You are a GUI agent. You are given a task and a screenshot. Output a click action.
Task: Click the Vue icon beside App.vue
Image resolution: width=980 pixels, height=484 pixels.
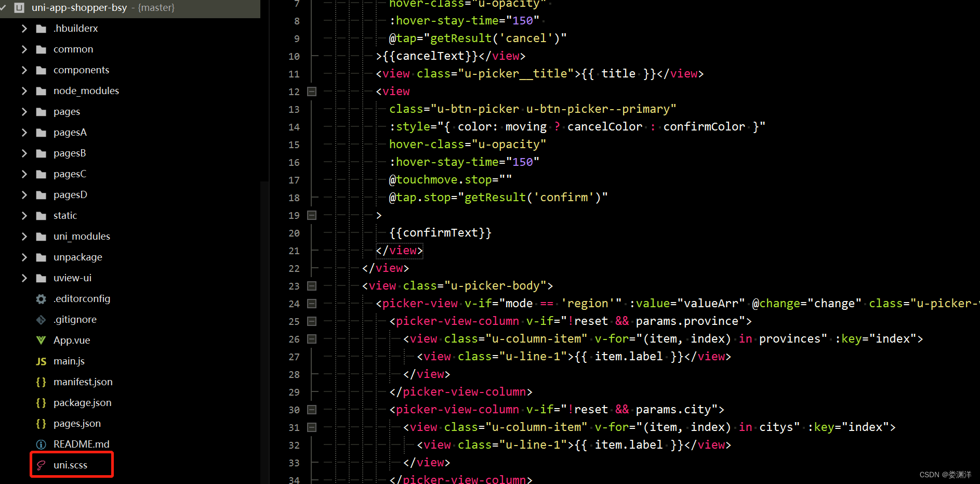[41, 341]
